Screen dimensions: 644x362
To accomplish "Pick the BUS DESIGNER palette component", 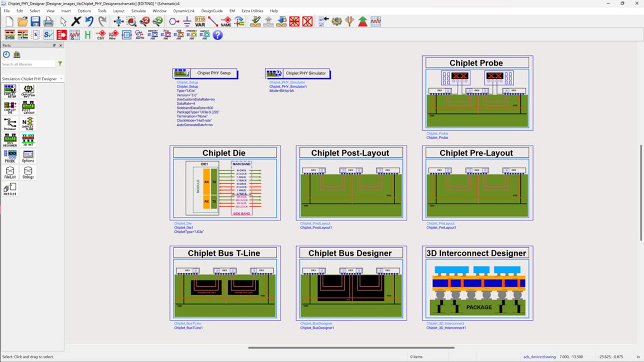I will tap(10, 140).
